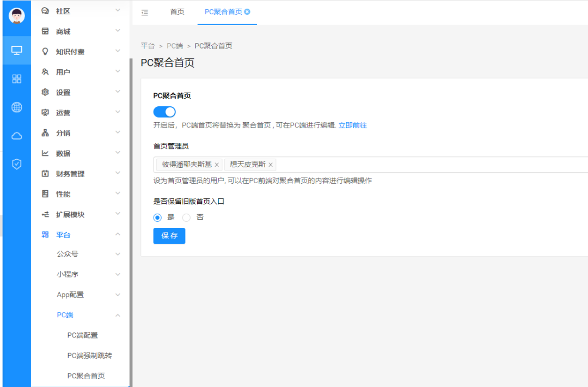Image resolution: width=588 pixels, height=387 pixels.
Task: Click the 知识付费 lightbulb icon
Action: pyautogui.click(x=45, y=51)
